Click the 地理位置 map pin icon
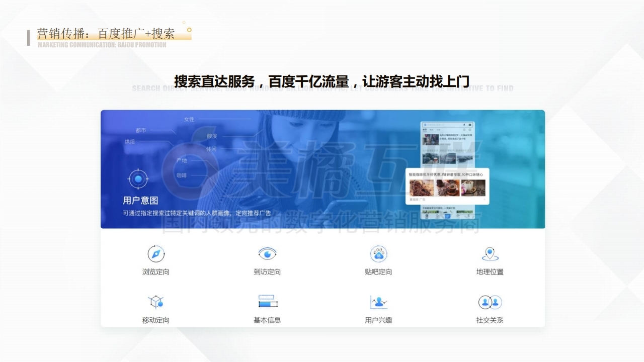The image size is (644, 362). [x=490, y=254]
